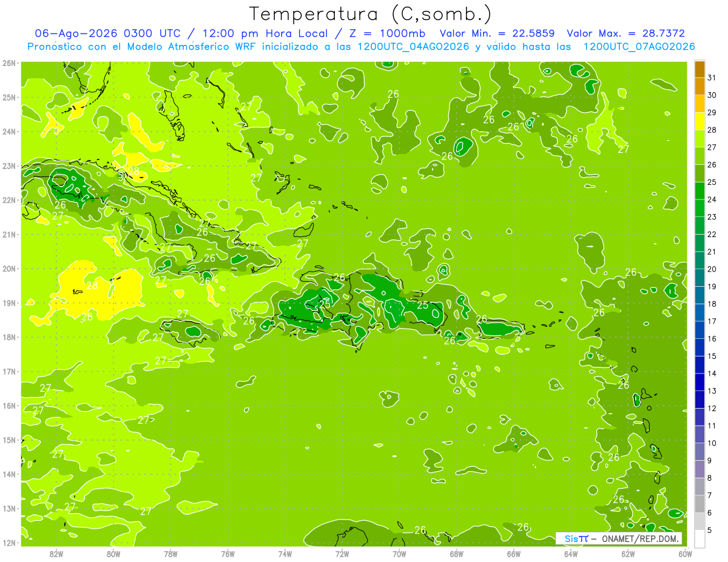This screenshot has height=562, width=728.
Task: Click longitude axis label "80W"
Action: click(x=113, y=554)
